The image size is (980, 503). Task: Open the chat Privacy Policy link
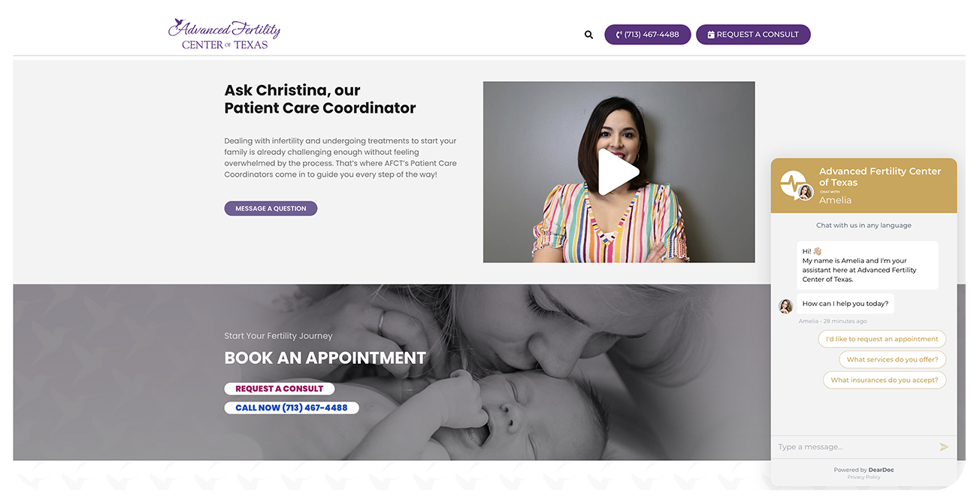coord(864,477)
